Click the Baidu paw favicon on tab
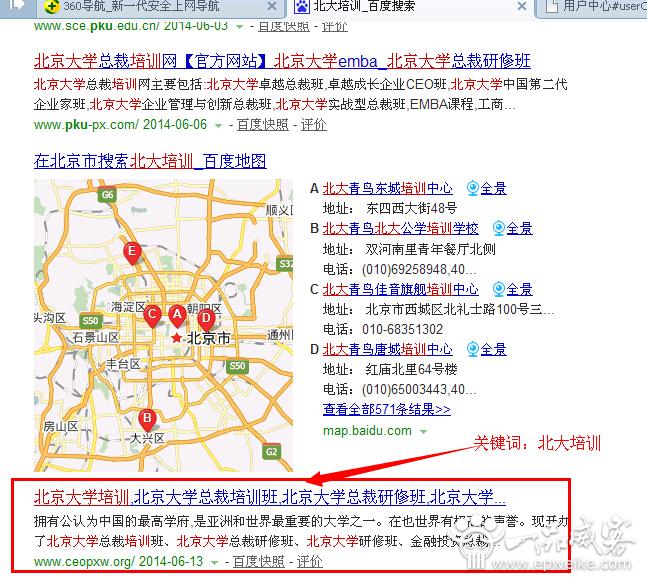 coord(302,6)
